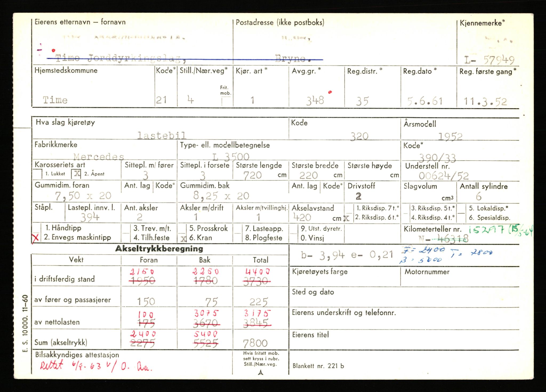This screenshot has width=546, height=392.
Task: Select the Reg.dato value '5.6.61'
Action: point(425,101)
